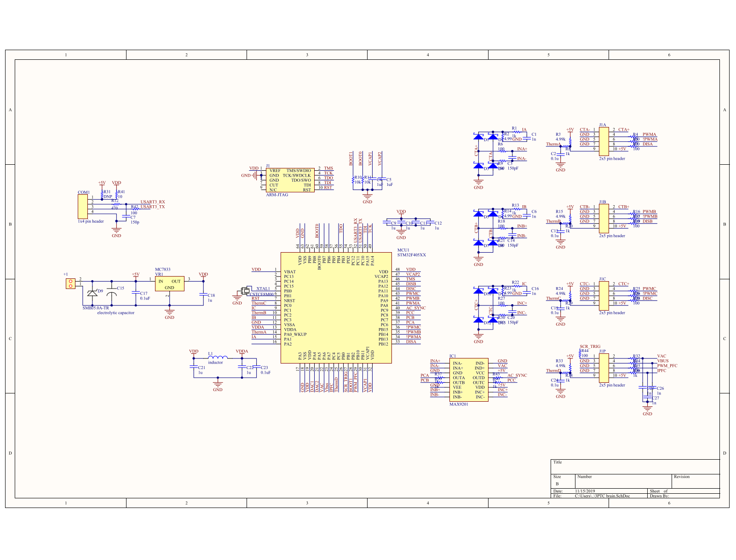
Task: Click the date 11/15/2019 in title block
Action: tap(585, 491)
